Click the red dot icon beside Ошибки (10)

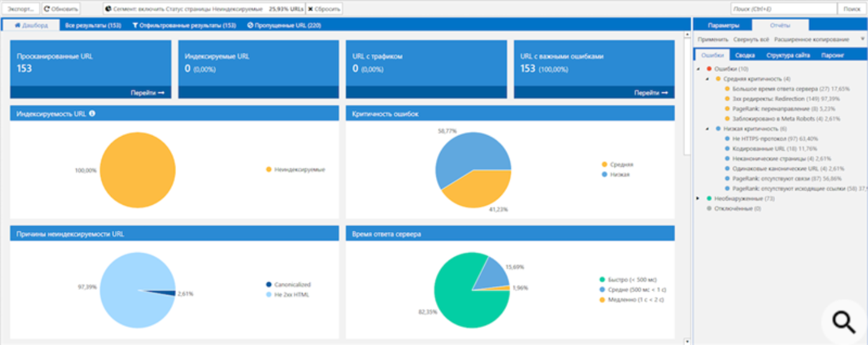(x=709, y=69)
